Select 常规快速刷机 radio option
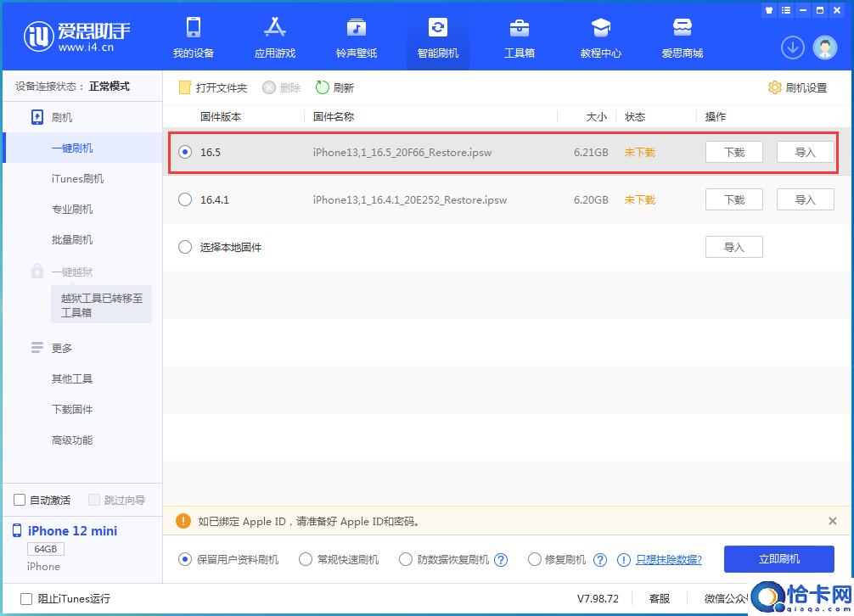Image resolution: width=854 pixels, height=616 pixels. click(x=306, y=559)
